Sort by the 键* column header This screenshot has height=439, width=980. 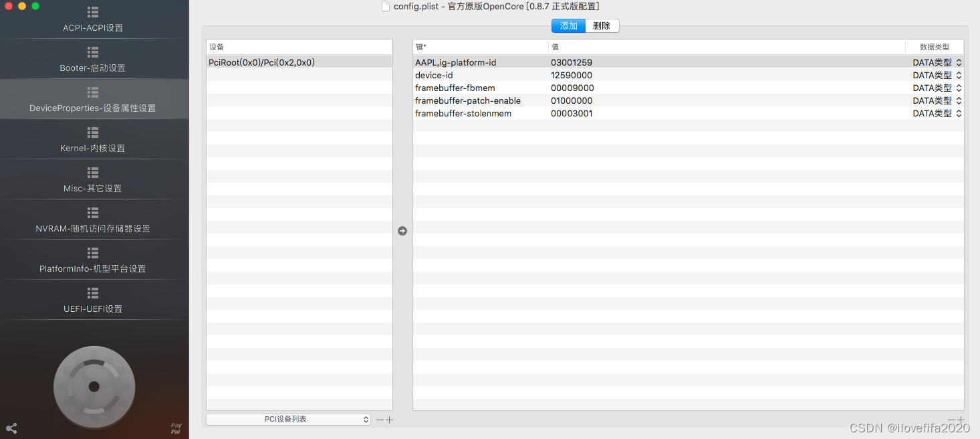point(481,47)
